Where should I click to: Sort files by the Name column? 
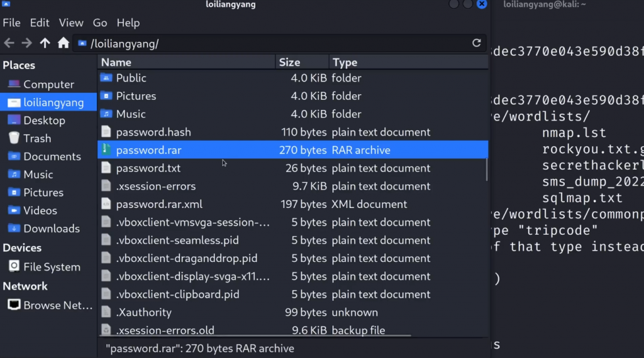click(x=186, y=62)
